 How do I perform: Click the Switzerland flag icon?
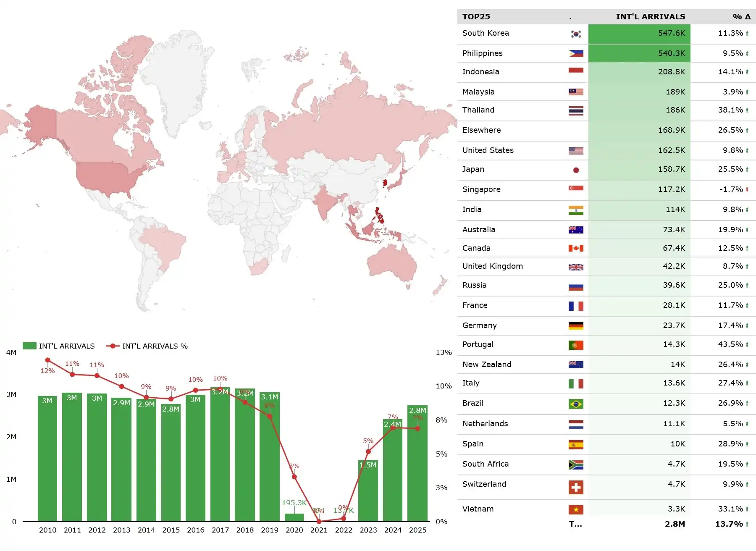[576, 487]
